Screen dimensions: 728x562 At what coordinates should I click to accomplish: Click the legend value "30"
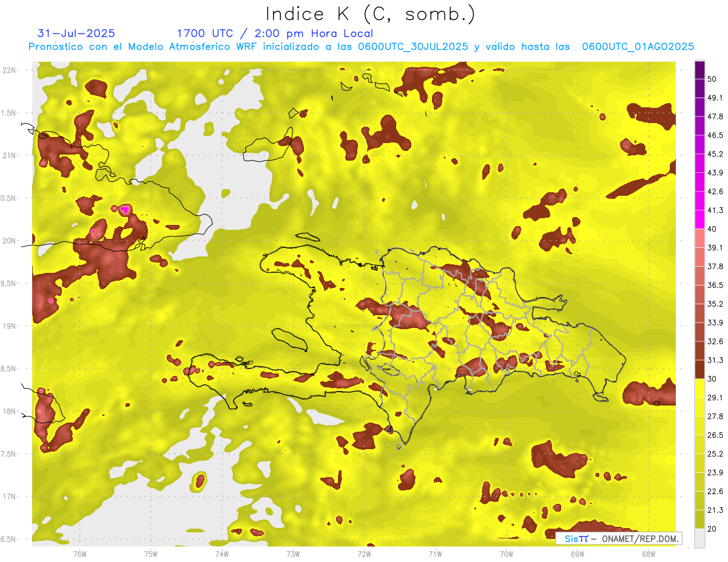(x=712, y=379)
